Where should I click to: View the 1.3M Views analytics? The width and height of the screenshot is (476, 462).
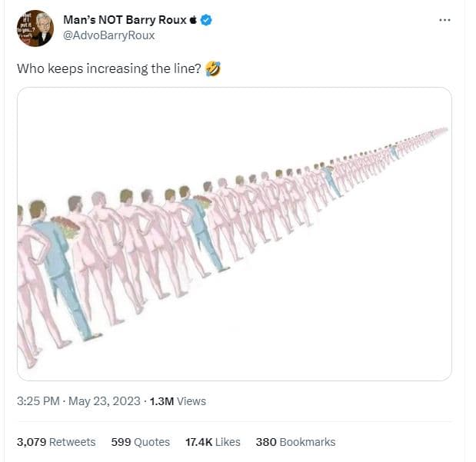(178, 401)
